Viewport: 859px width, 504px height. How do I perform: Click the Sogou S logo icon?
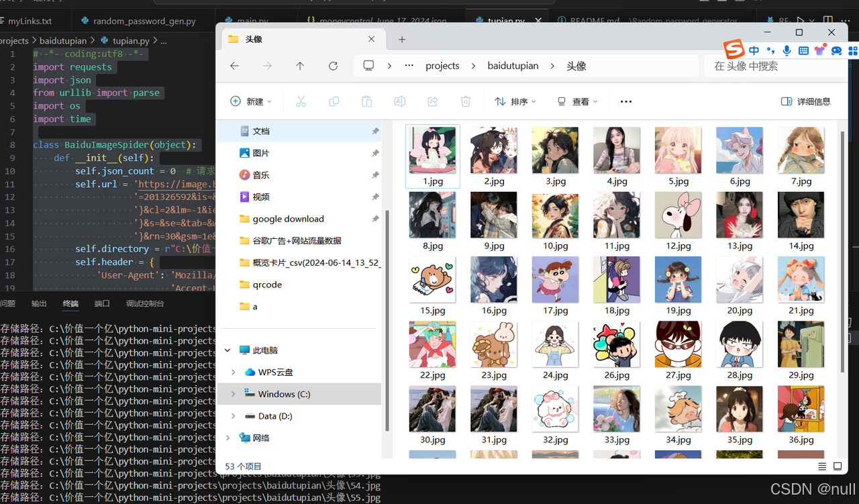[734, 49]
